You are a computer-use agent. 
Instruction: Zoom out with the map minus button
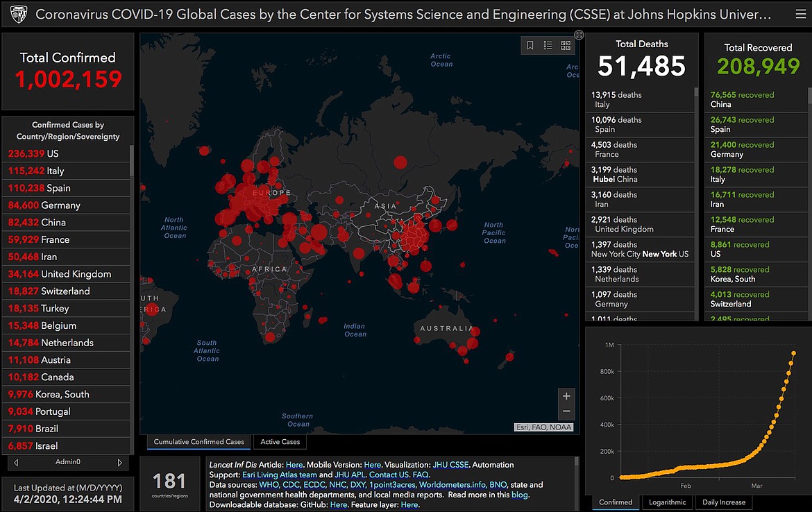[566, 411]
